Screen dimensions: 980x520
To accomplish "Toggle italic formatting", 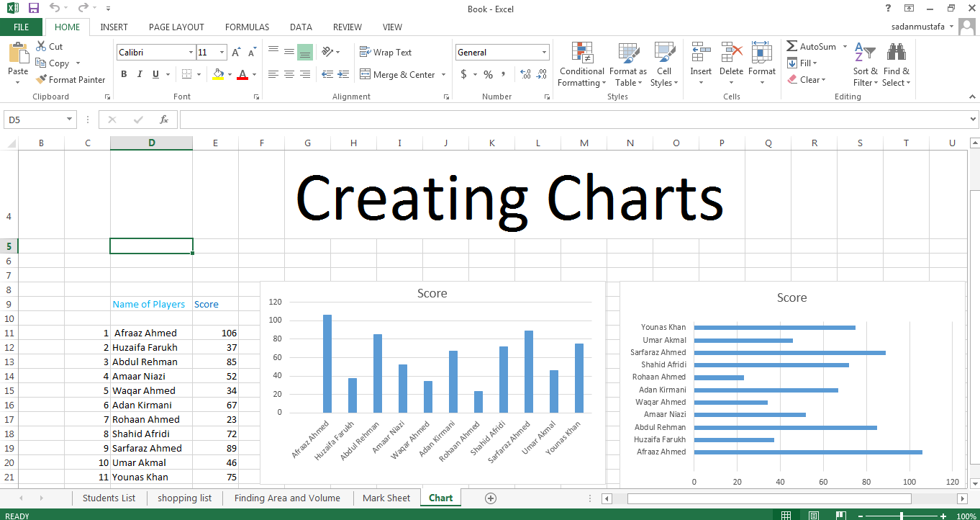I will pyautogui.click(x=139, y=74).
